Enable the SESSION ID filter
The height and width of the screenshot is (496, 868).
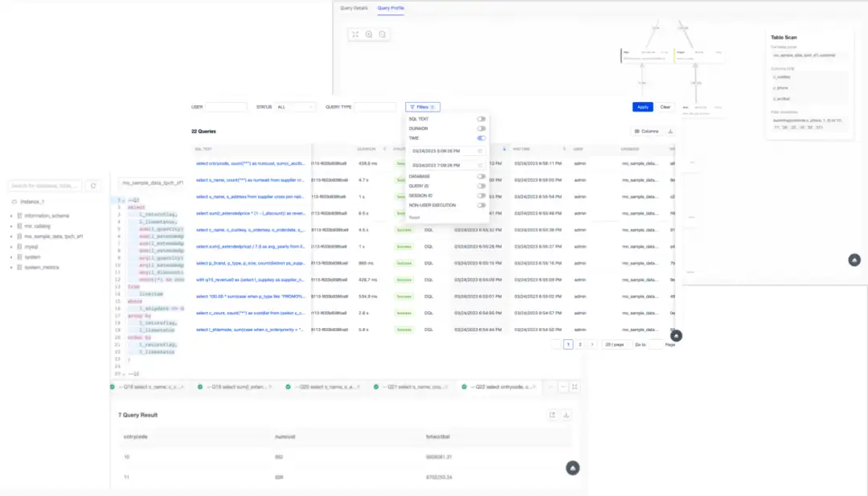[481, 195]
